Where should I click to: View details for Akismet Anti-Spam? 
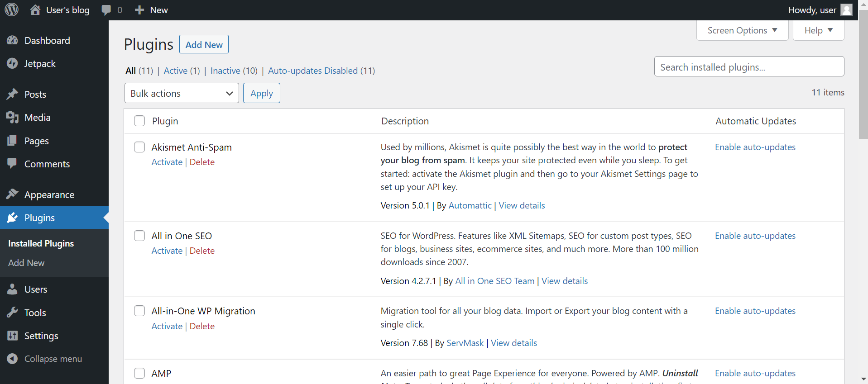click(522, 205)
